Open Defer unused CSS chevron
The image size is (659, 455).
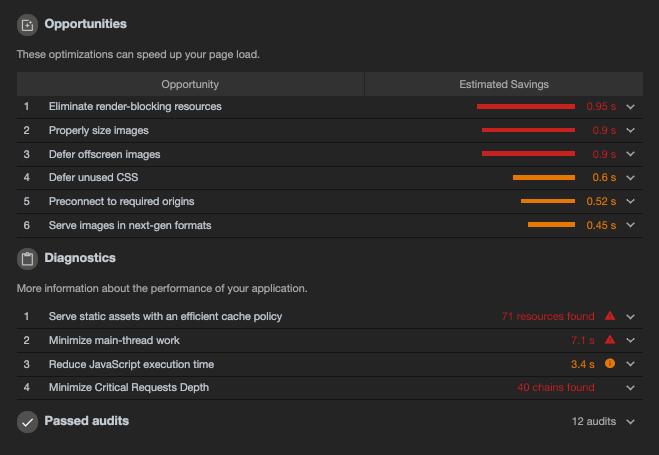click(x=630, y=178)
